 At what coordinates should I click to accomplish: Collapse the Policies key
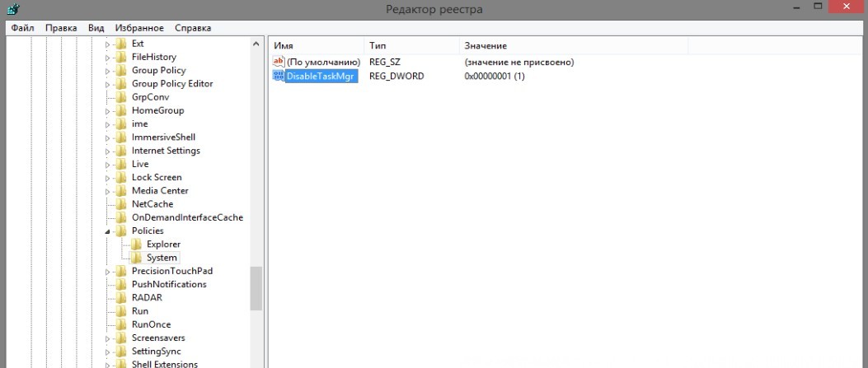(108, 231)
